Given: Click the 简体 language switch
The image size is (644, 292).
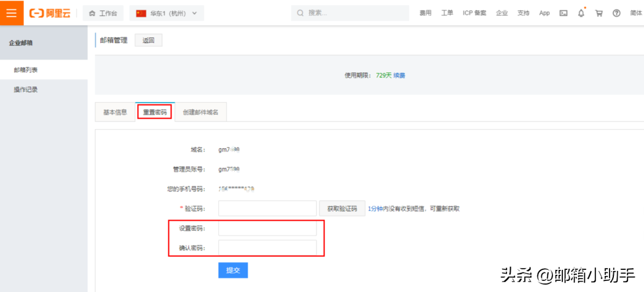Looking at the screenshot, I should (x=636, y=13).
